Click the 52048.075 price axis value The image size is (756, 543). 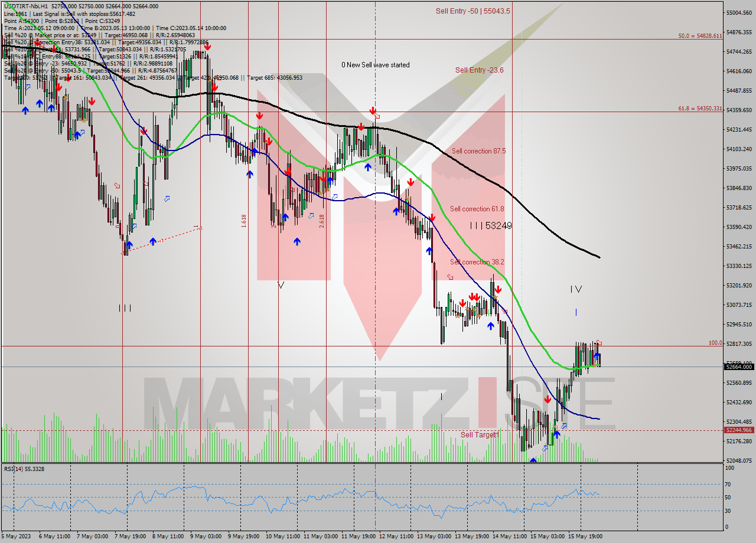(738, 460)
